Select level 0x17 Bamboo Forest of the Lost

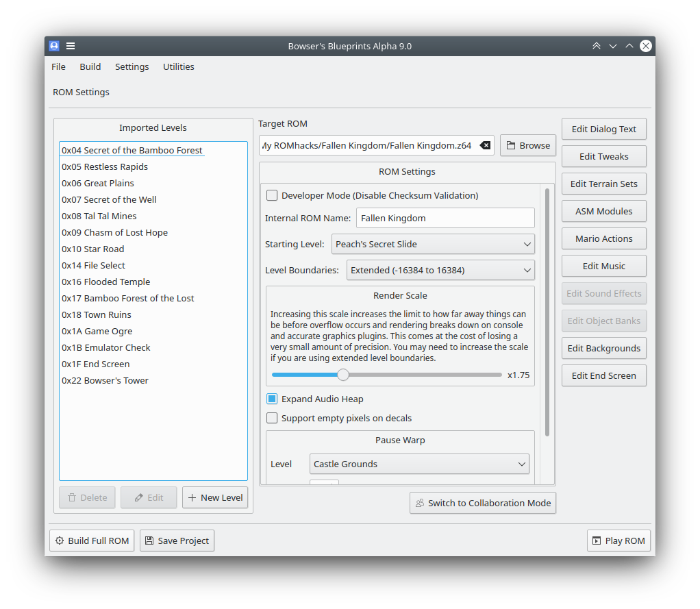(x=153, y=298)
